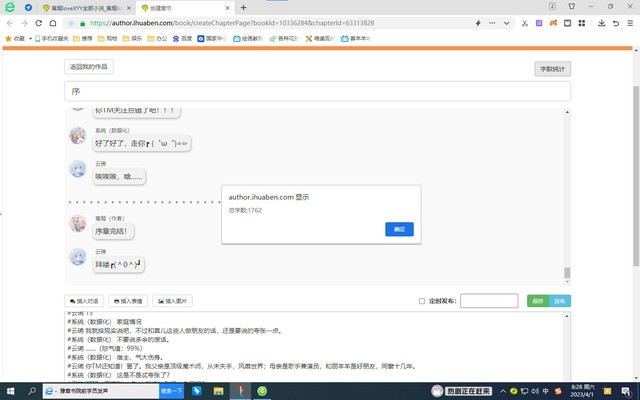Click the 插入对话 button
This screenshot has height=400, width=640.
pos(84,300)
